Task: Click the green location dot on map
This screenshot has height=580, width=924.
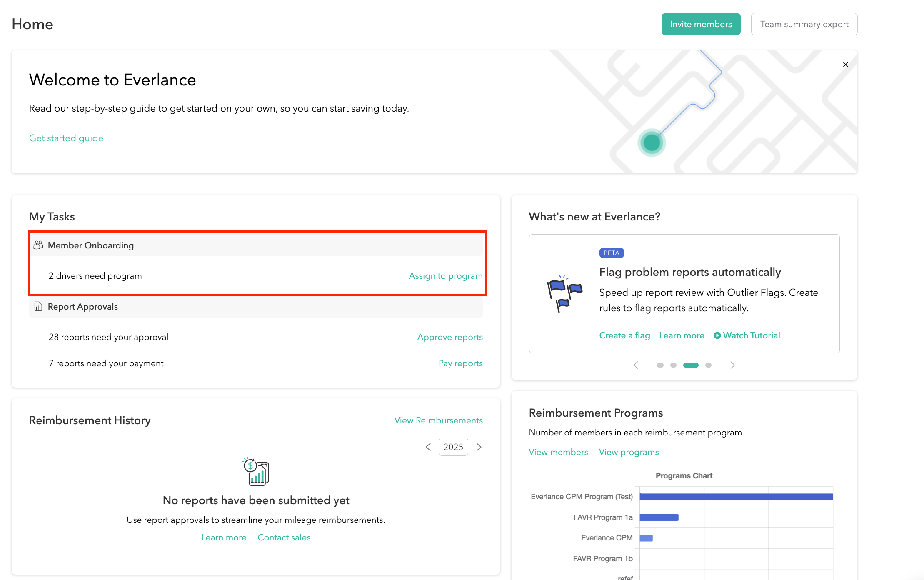Action: pos(652,143)
